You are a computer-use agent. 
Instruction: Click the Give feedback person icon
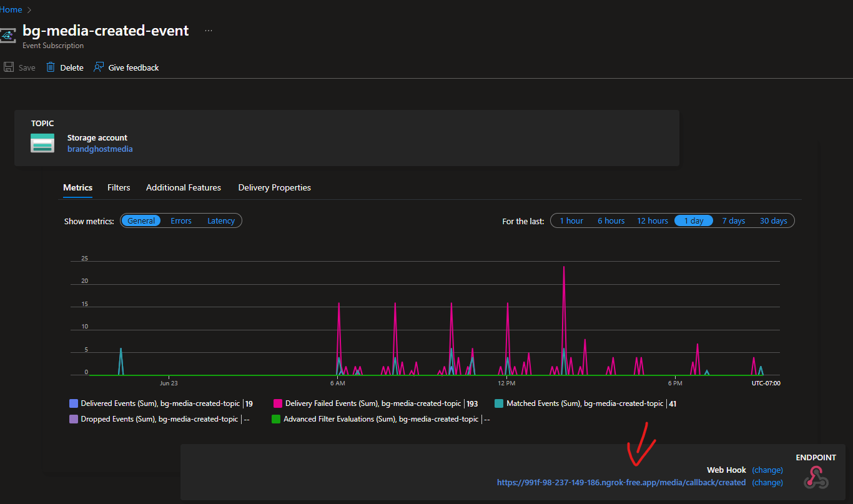(99, 67)
